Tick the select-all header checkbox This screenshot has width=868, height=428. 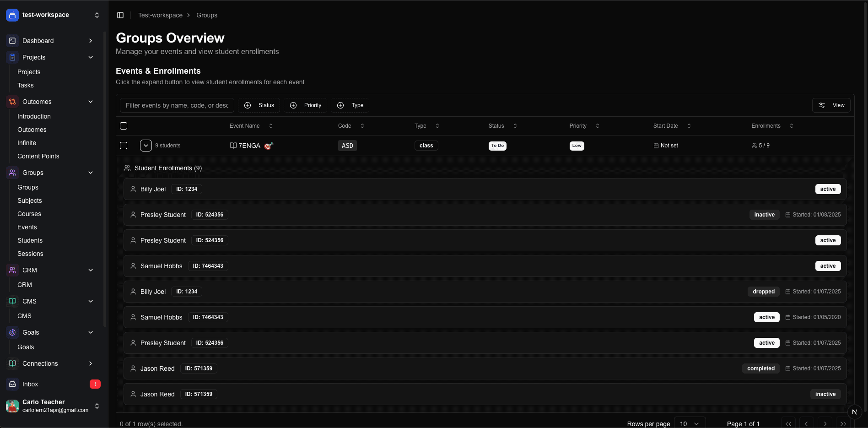tap(124, 126)
